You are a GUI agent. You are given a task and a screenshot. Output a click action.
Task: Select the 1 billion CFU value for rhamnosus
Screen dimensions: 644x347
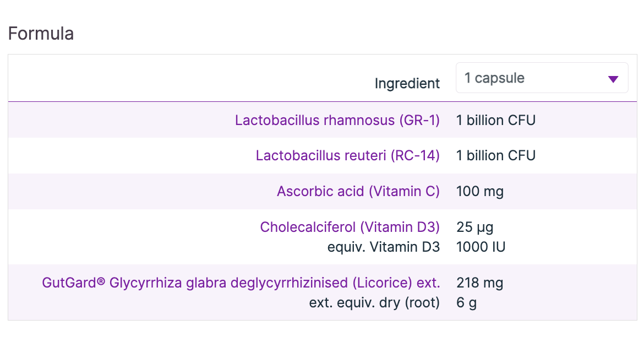495,120
